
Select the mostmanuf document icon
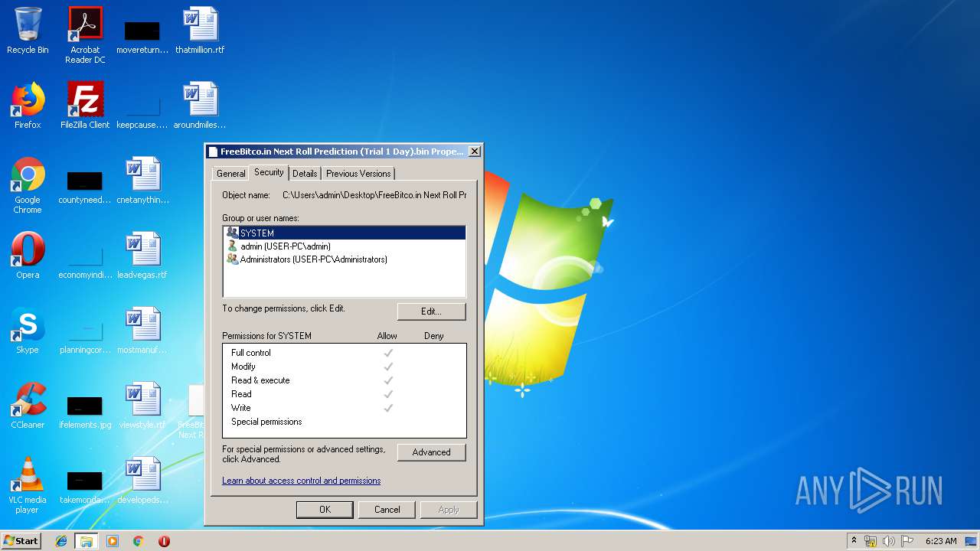[x=142, y=331]
